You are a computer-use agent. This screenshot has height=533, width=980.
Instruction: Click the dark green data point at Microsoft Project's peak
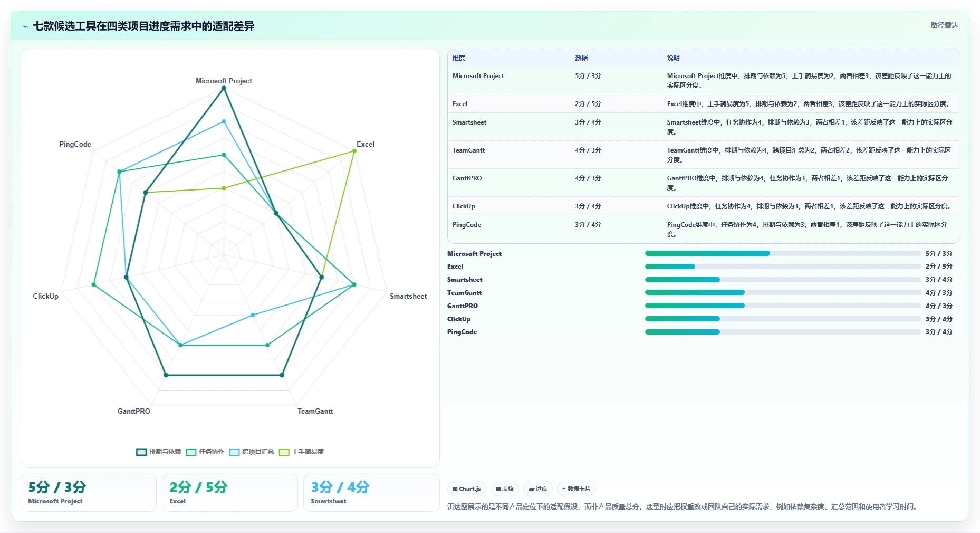coord(224,88)
